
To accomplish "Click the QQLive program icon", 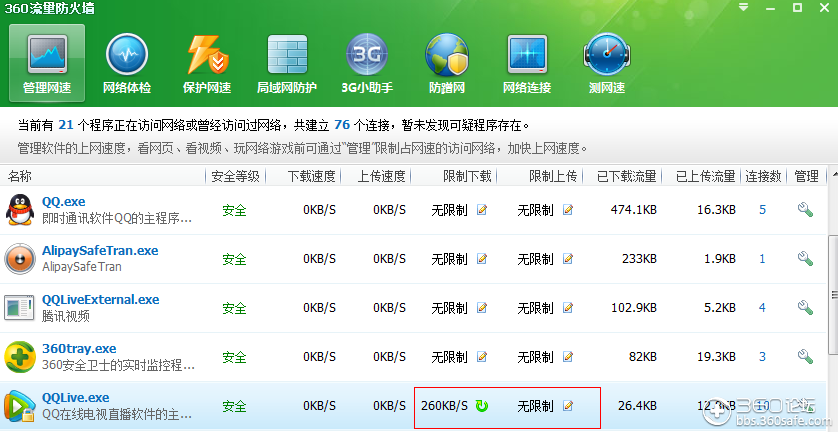I will (20, 406).
